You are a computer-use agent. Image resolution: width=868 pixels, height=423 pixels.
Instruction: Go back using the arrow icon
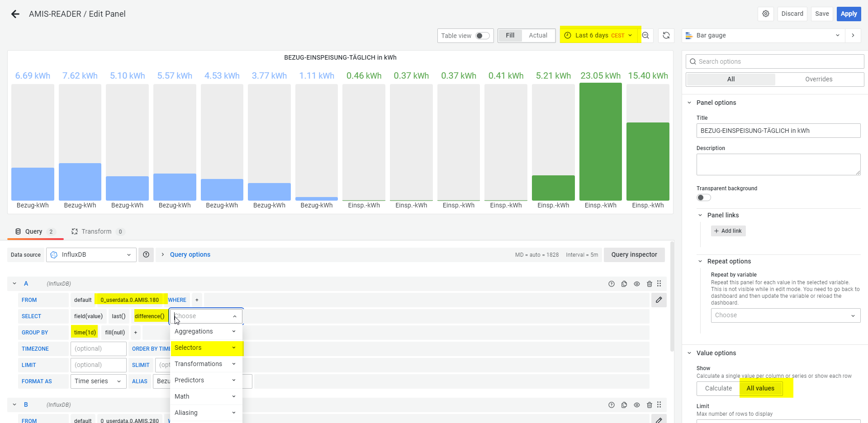tap(15, 14)
